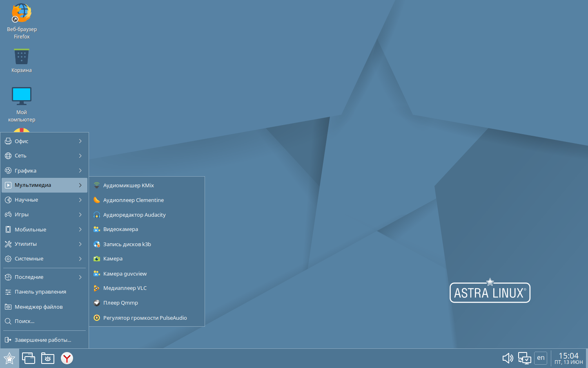Open Панель управления from start menu

45,292
